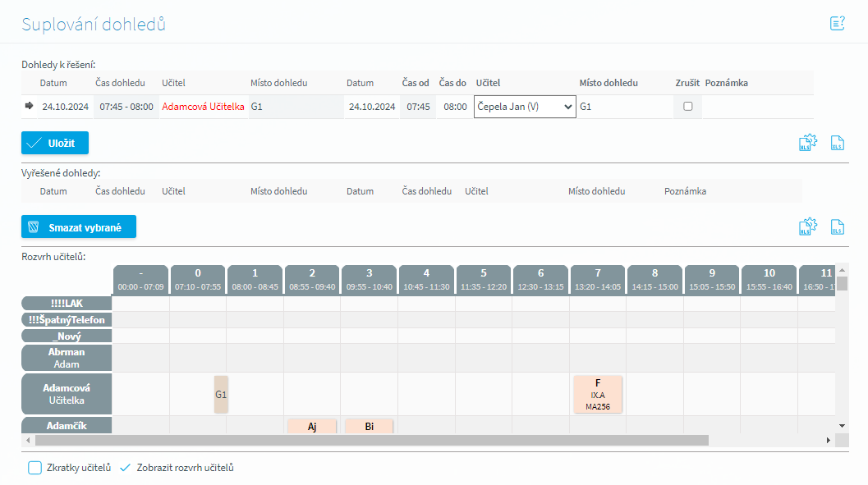Enable the Zkratky učitelů checkbox
The width and height of the screenshot is (868, 485).
(x=34, y=468)
